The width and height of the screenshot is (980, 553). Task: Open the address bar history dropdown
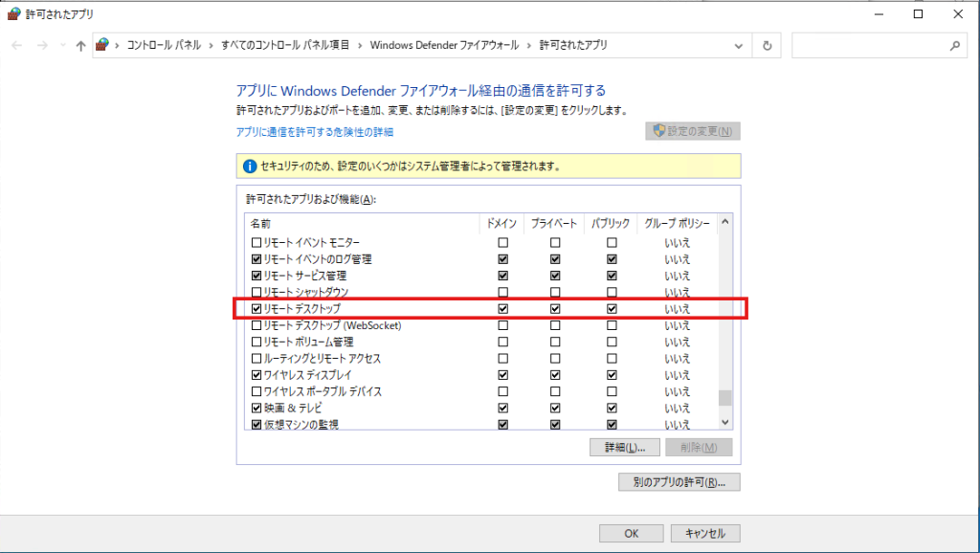tap(738, 45)
